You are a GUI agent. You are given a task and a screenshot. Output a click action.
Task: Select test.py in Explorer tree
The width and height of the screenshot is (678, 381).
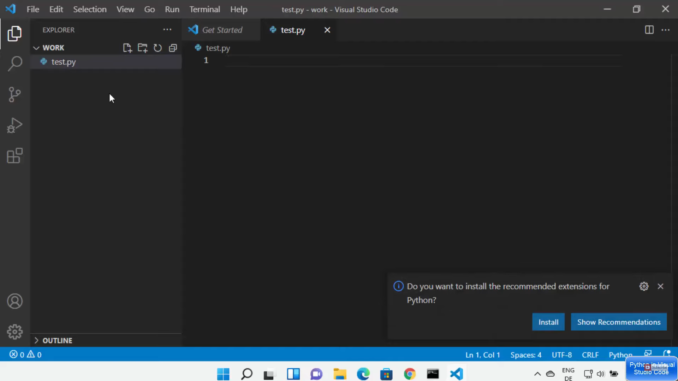point(106,62)
